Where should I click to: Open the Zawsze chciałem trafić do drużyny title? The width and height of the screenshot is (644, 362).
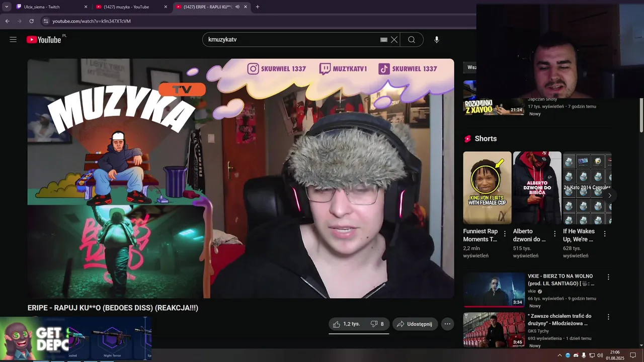click(x=559, y=320)
